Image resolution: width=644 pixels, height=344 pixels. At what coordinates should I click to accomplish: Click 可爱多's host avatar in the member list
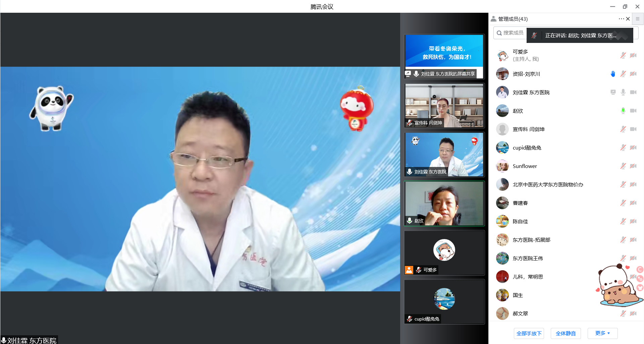coord(502,55)
